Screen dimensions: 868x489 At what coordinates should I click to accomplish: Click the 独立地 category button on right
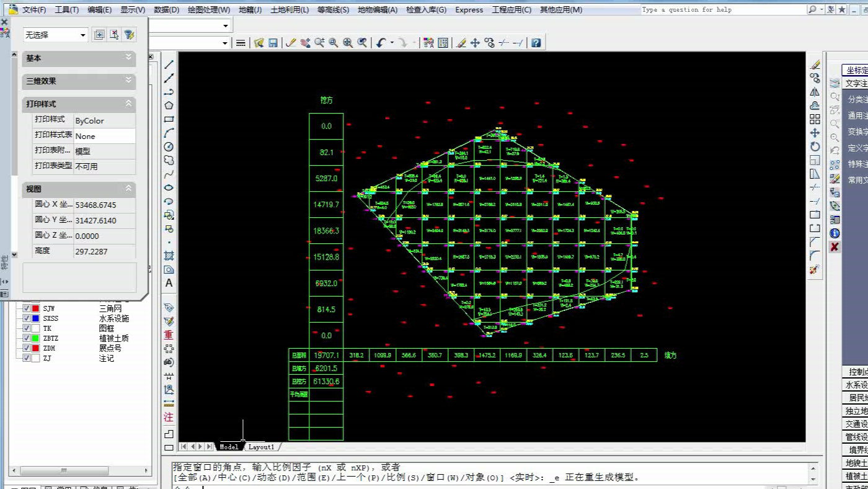point(856,411)
